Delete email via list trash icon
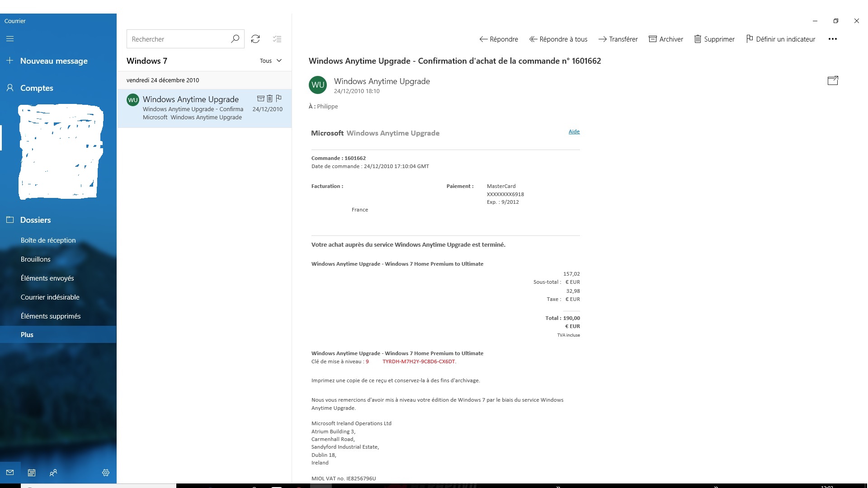 269,99
